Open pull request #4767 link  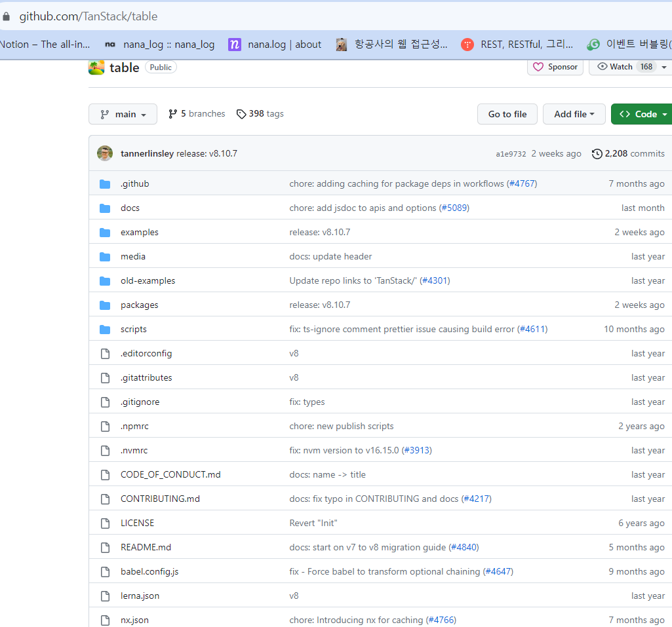pos(522,183)
